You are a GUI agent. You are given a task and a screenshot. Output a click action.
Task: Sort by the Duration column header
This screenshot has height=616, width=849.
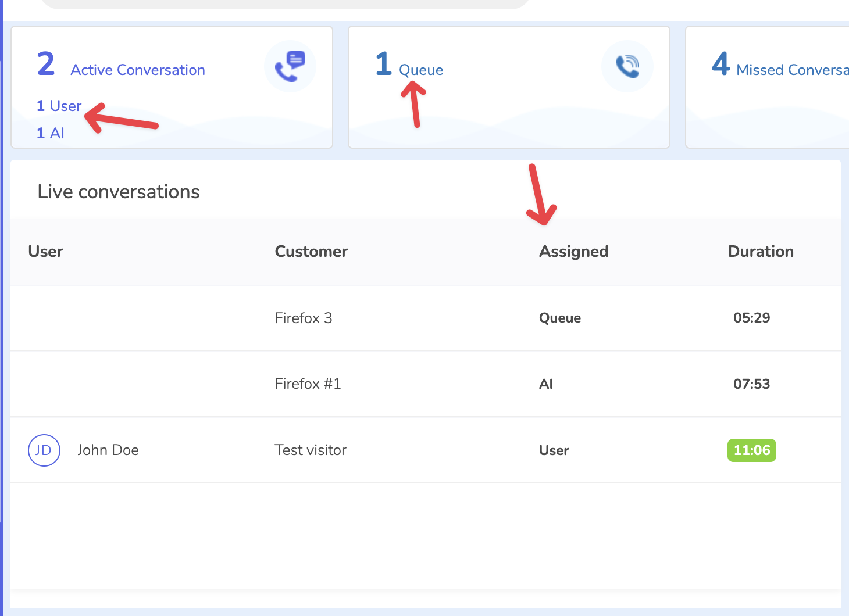coord(760,252)
